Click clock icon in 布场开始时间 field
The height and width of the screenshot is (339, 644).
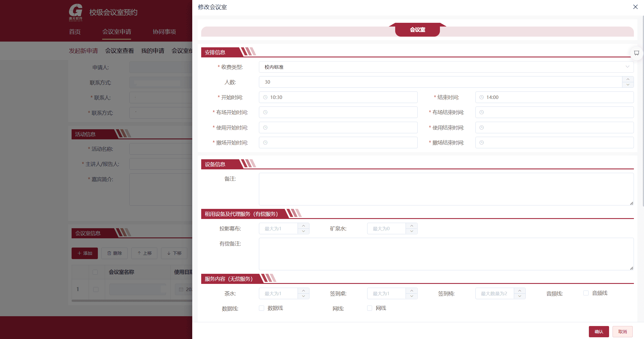click(265, 112)
